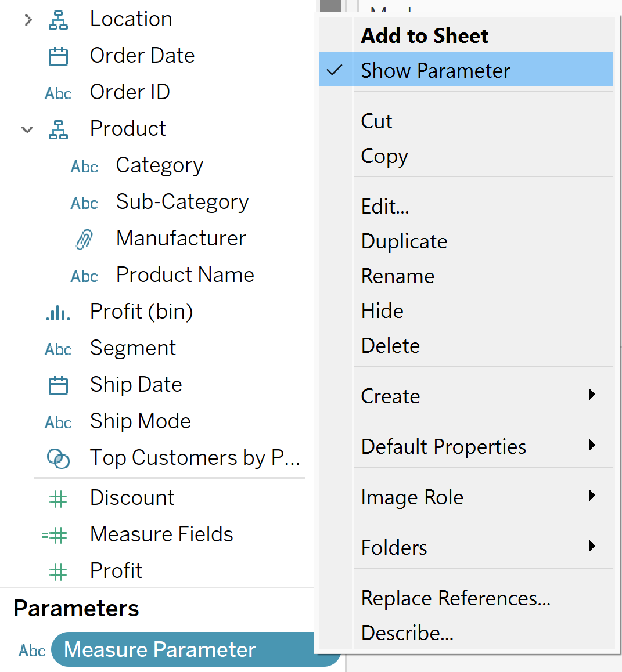Collapse the Product hierarchy

pyautogui.click(x=27, y=129)
